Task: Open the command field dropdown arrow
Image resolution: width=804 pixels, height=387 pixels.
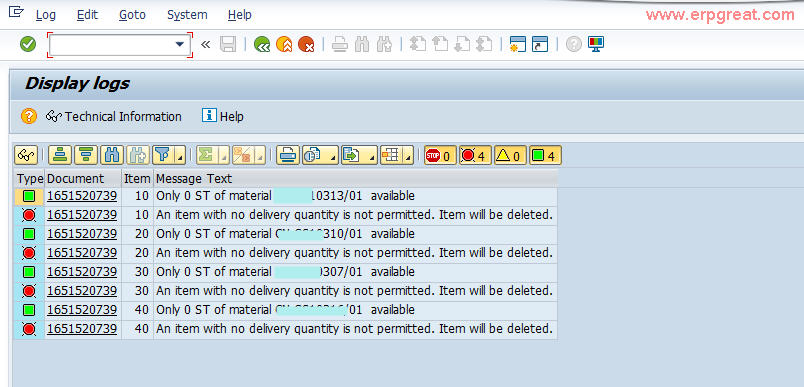Action: click(x=179, y=45)
